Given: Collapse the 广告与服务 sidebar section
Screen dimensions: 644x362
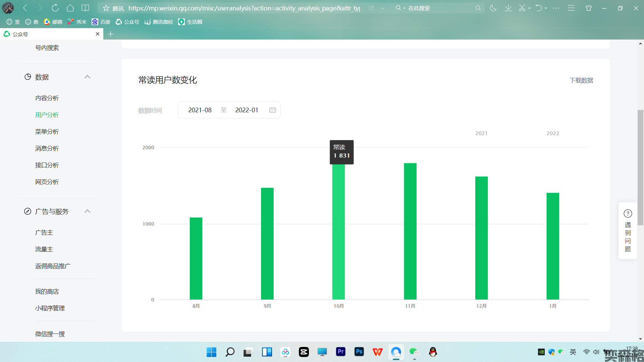Looking at the screenshot, I should tap(87, 212).
